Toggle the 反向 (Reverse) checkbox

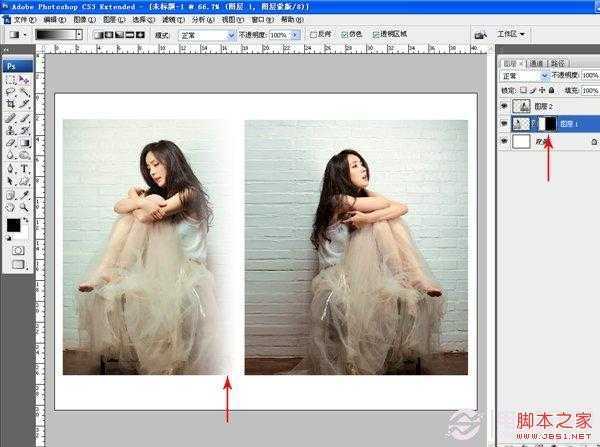[x=314, y=35]
